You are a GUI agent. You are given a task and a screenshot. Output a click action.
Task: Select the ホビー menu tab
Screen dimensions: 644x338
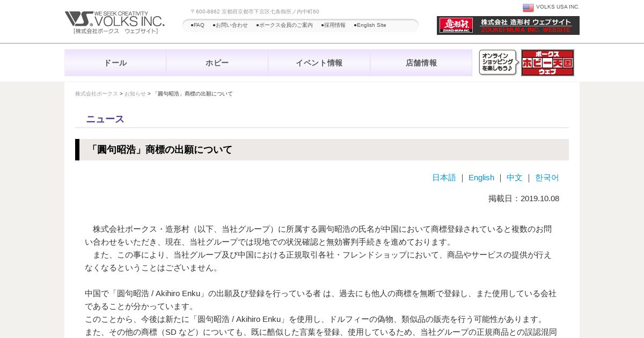click(217, 63)
